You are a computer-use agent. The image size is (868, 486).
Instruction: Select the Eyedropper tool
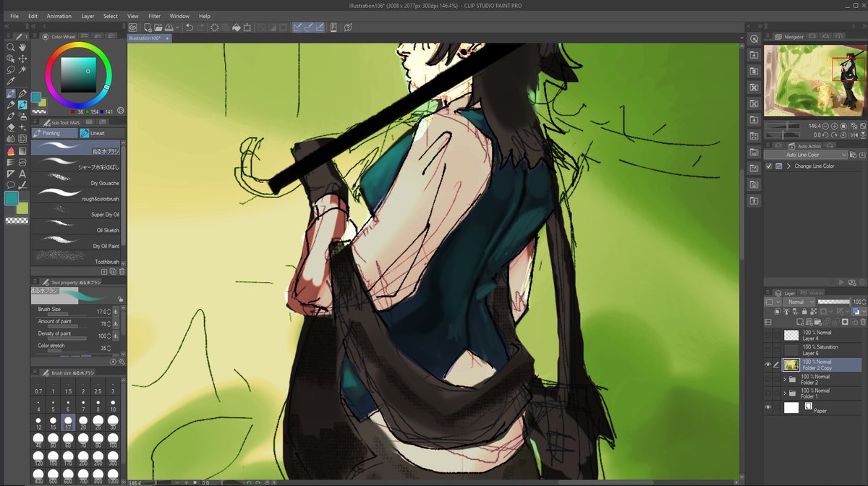click(x=9, y=80)
